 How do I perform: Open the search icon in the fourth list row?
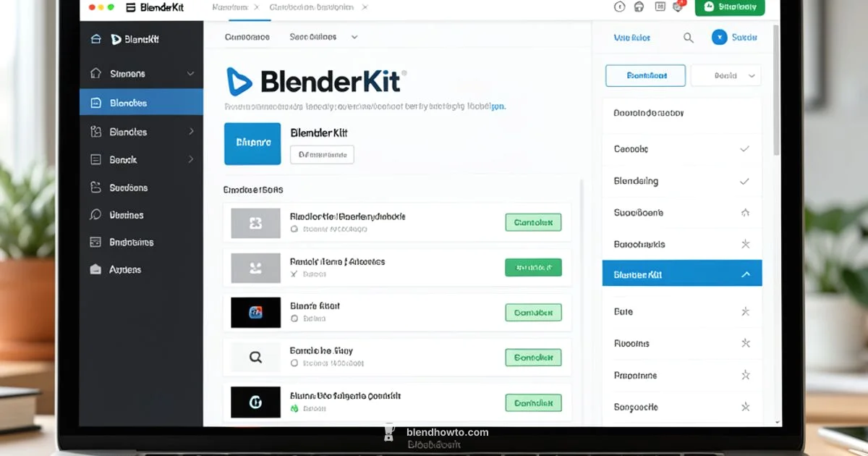pos(255,357)
